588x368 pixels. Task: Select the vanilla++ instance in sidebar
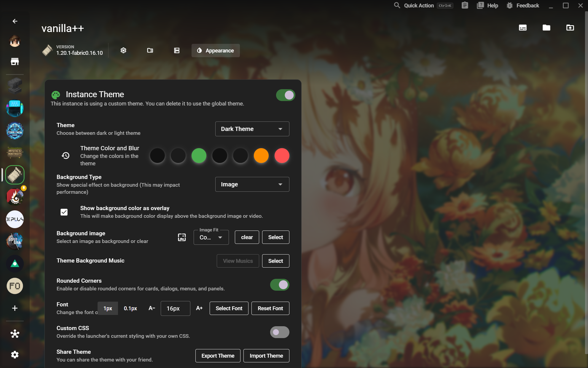click(x=15, y=175)
